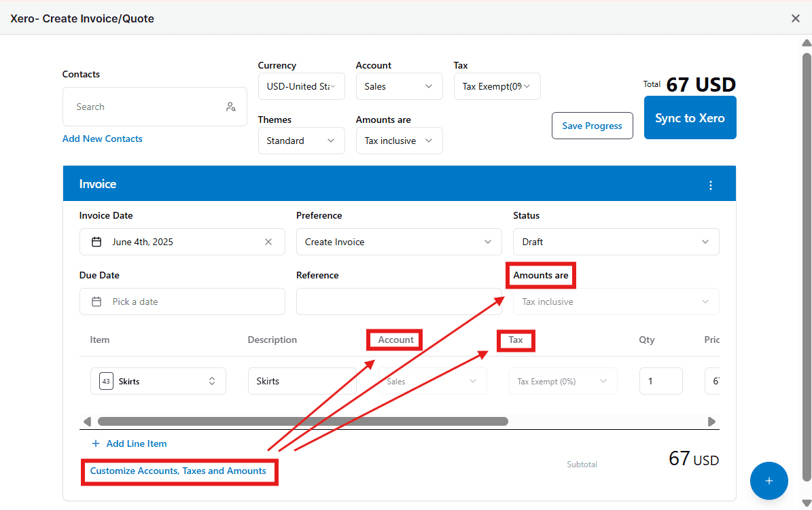Click the plus icon beside Add Line Item
The height and width of the screenshot is (510, 812).
pos(95,443)
